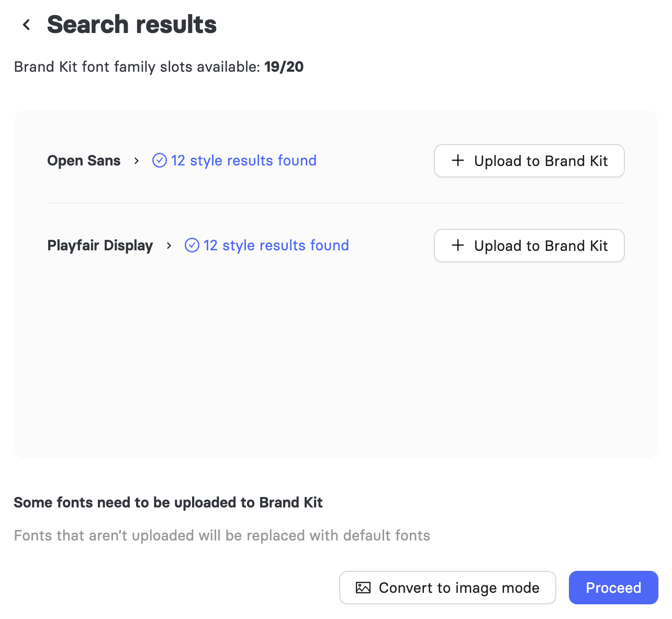
Task: Convert to image mode
Action: [447, 588]
